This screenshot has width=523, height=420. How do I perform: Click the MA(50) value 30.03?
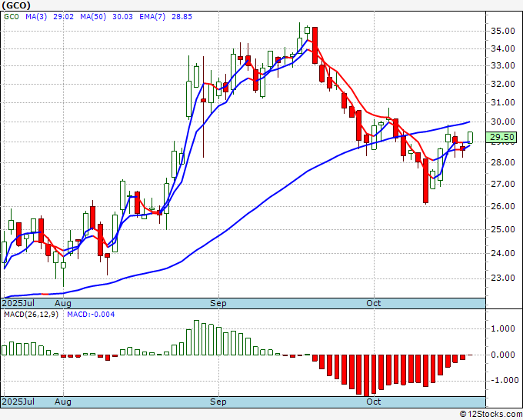click(123, 17)
